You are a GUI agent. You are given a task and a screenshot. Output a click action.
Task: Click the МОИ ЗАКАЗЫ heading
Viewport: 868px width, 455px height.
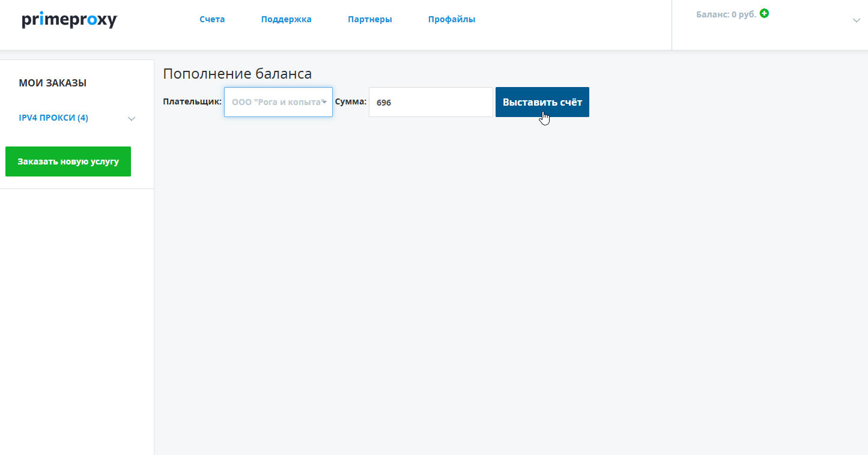click(x=53, y=83)
